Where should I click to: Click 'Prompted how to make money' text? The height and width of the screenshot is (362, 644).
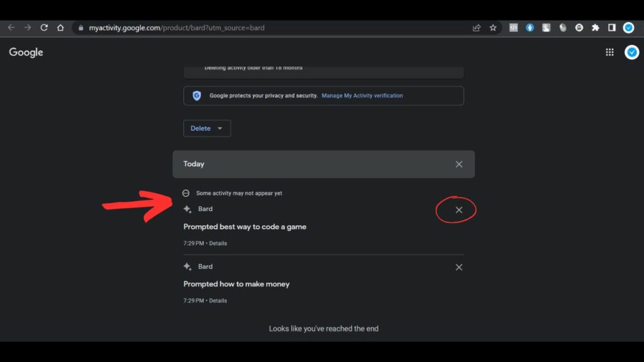[x=236, y=284]
